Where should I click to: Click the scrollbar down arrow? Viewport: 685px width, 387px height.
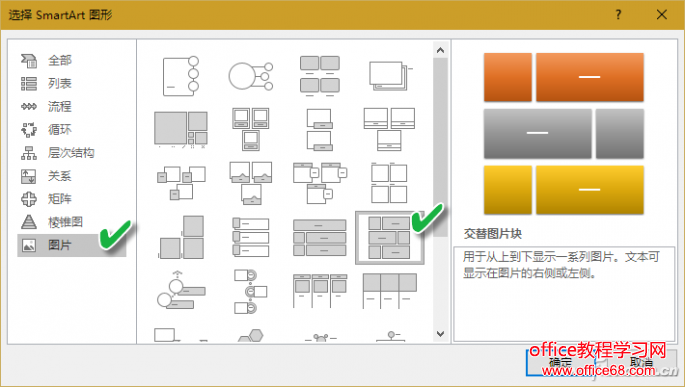[x=440, y=334]
